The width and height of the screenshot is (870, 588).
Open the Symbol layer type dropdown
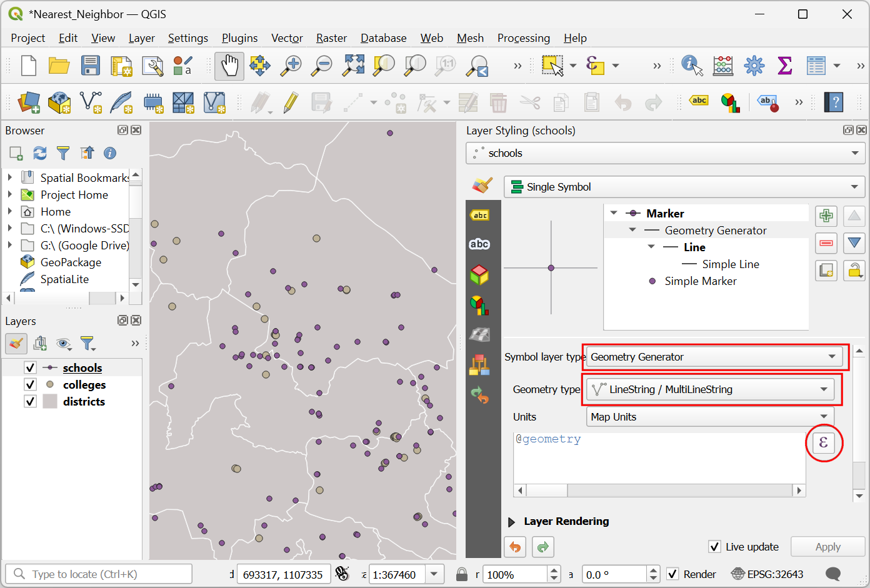(714, 357)
